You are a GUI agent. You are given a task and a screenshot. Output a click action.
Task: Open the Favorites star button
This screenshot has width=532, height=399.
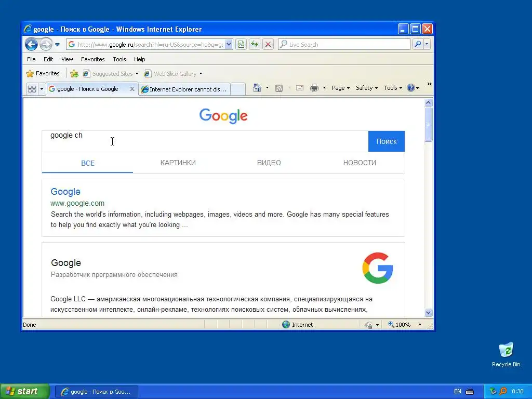coord(43,73)
